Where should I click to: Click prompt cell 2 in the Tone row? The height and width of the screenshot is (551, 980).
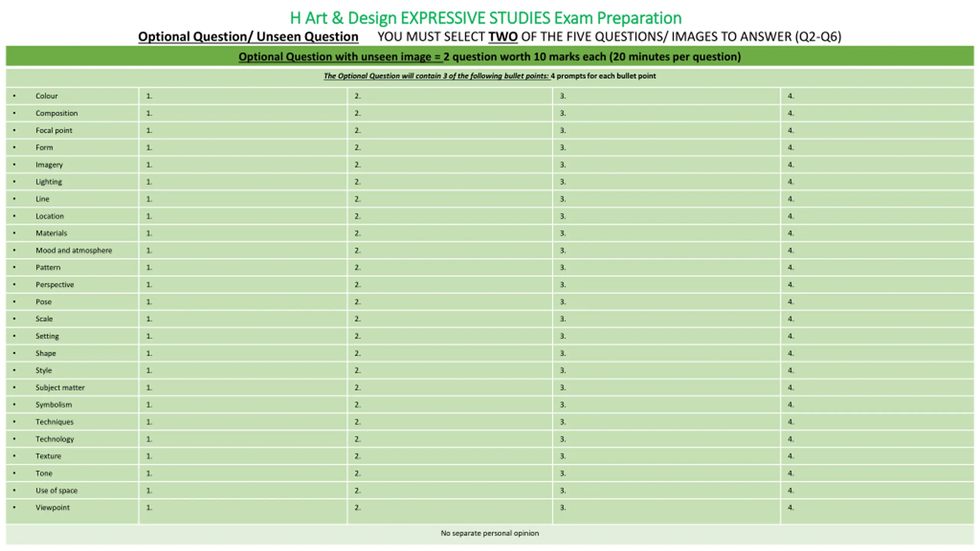[x=450, y=473]
